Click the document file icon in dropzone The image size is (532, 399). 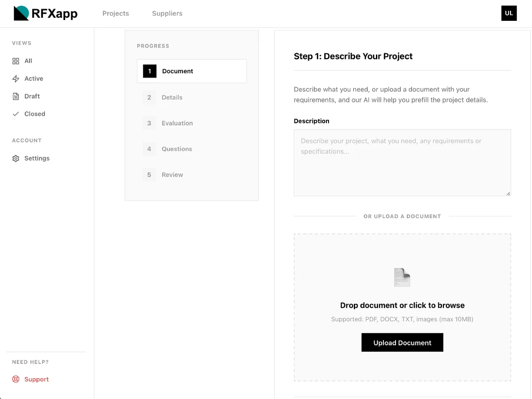402,278
